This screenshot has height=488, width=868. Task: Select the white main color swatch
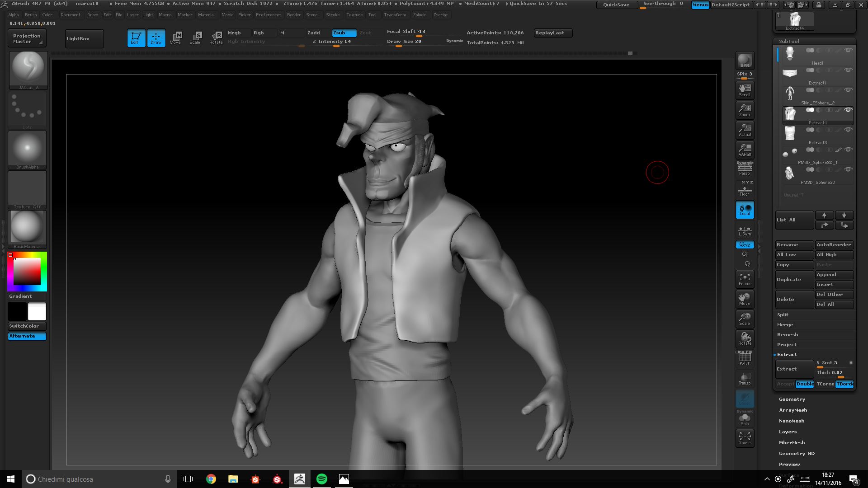pos(37,311)
